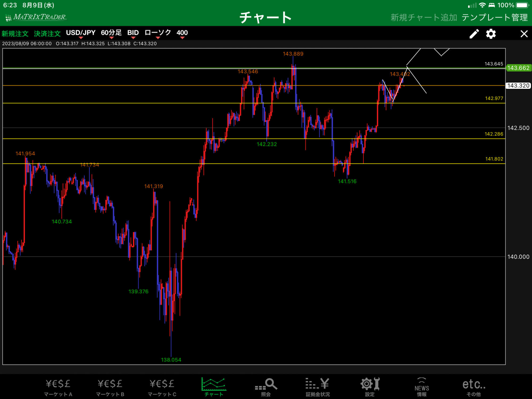532x399 pixels.
Task: Tap 決済注文 settlement order button
Action: point(47,34)
